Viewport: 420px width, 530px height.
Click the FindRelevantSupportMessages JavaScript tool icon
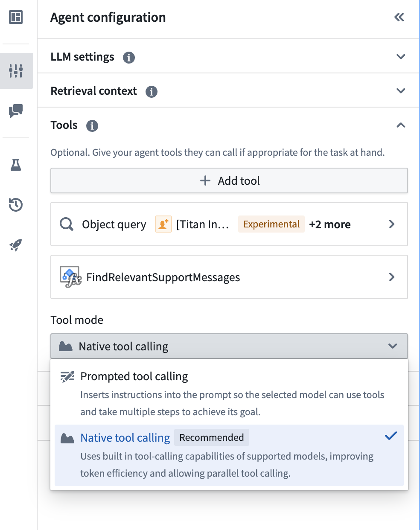70,277
